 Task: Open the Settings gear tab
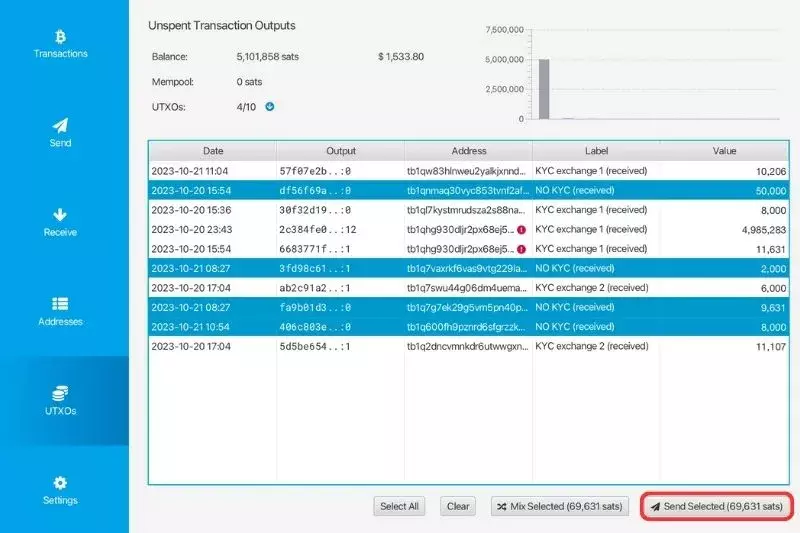click(60, 491)
